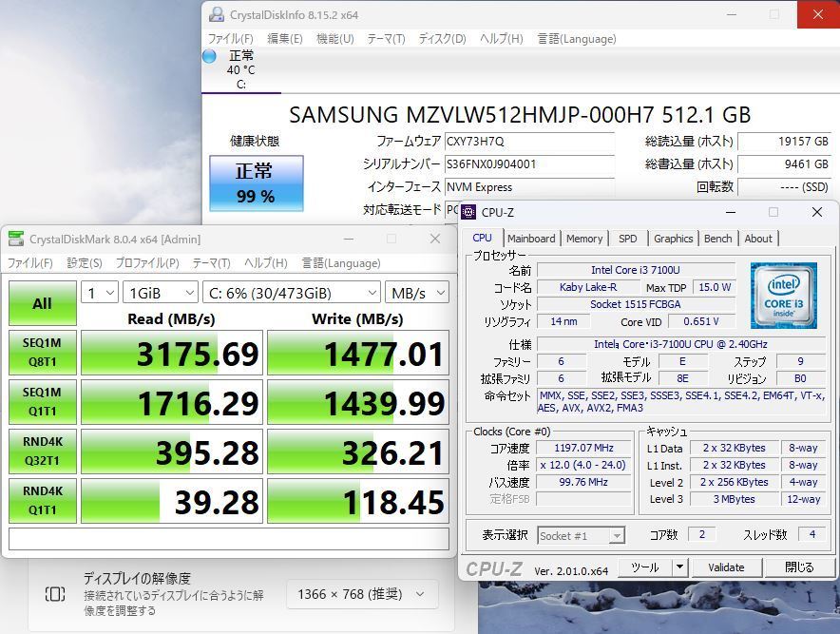Switch to the Graphics tab in CPU-Z
Screen dimensions: 840x634
point(674,239)
